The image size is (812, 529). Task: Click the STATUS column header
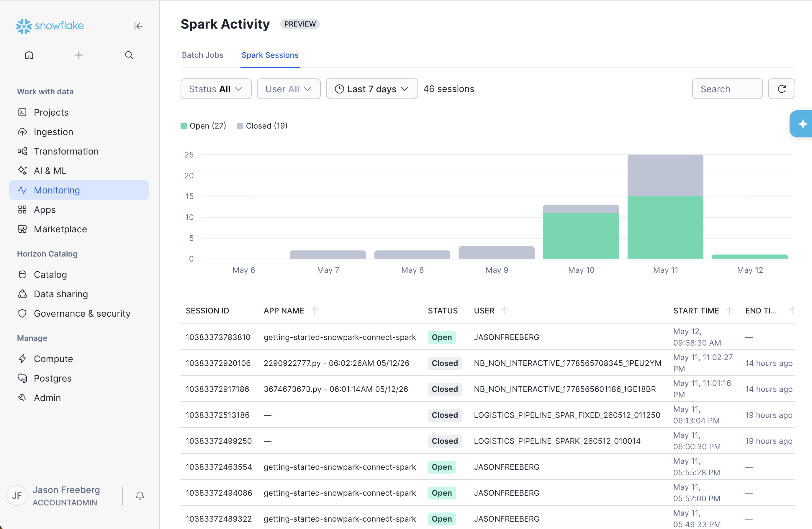coord(443,310)
